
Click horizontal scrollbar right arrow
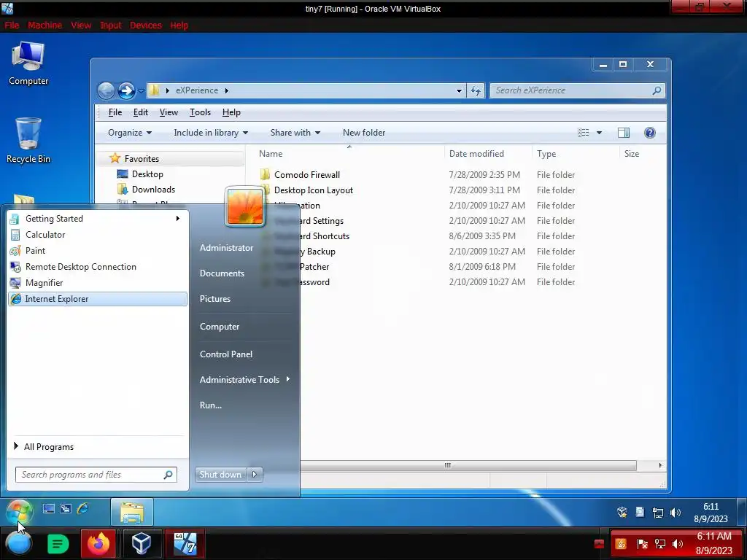tap(660, 465)
